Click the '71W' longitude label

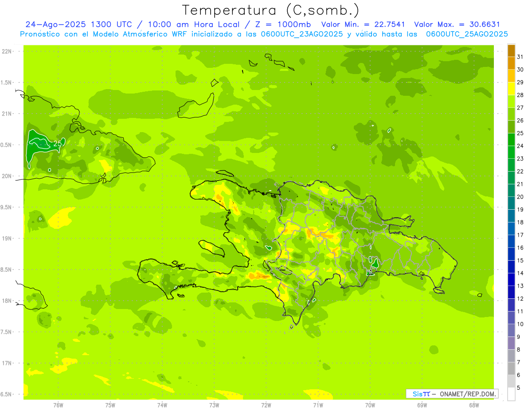pyautogui.click(x=318, y=405)
